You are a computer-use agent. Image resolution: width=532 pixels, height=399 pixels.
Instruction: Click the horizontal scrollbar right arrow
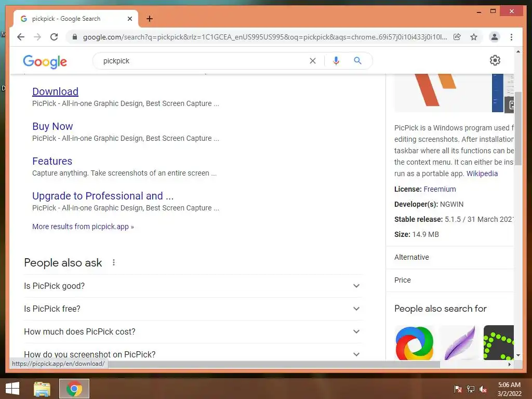(509, 364)
